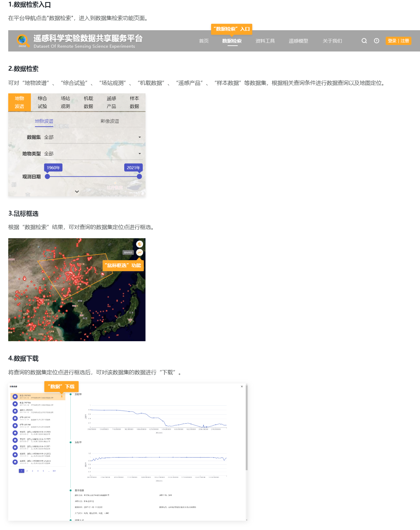Click the orange download icon for item 292503
420x530 pixels.
click(x=62, y=396)
